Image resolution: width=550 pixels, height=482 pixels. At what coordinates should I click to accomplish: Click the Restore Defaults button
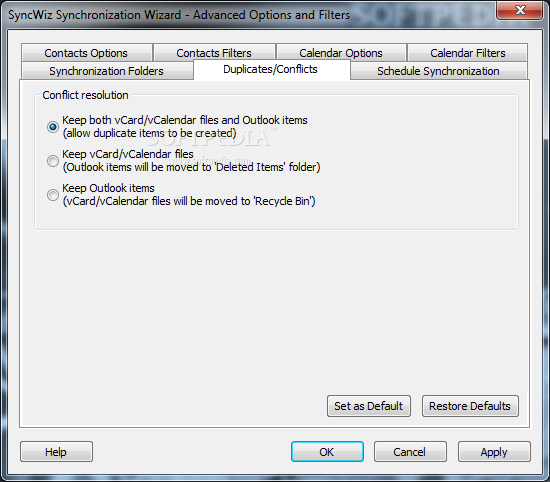pos(470,406)
